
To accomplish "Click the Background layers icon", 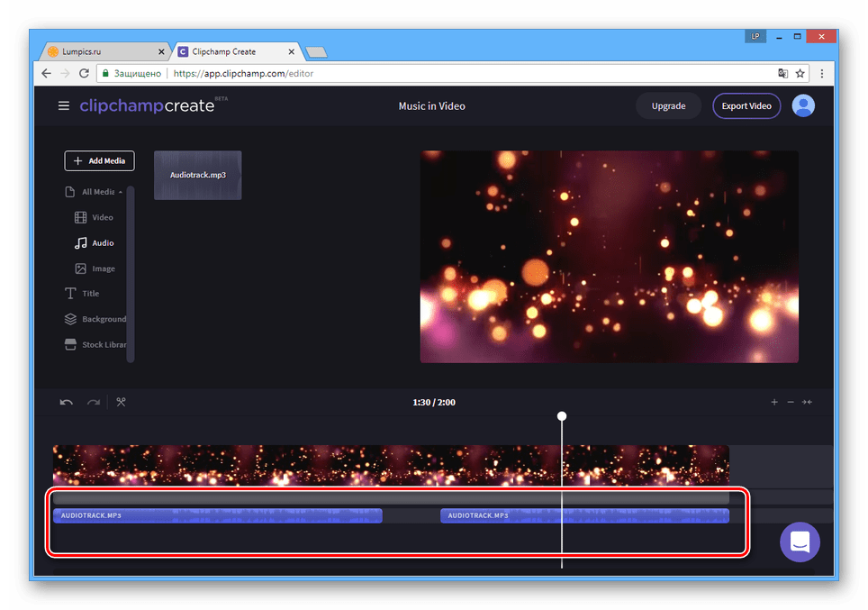I will pyautogui.click(x=70, y=319).
